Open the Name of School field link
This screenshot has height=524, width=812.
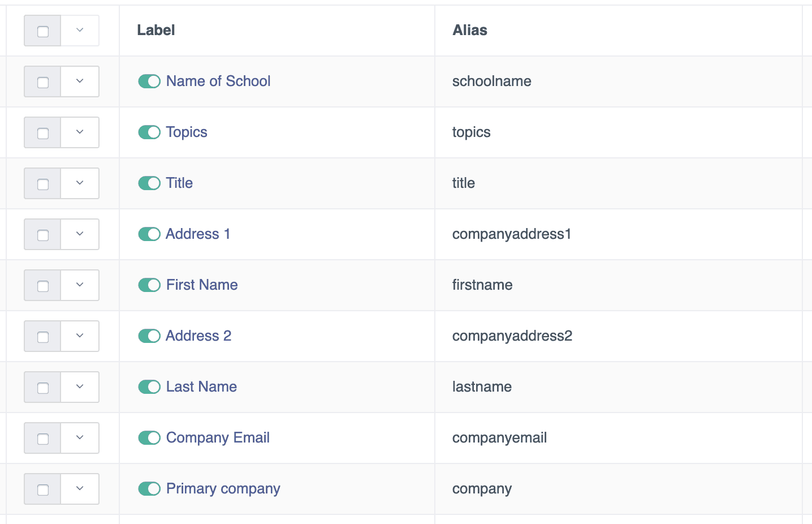218,81
